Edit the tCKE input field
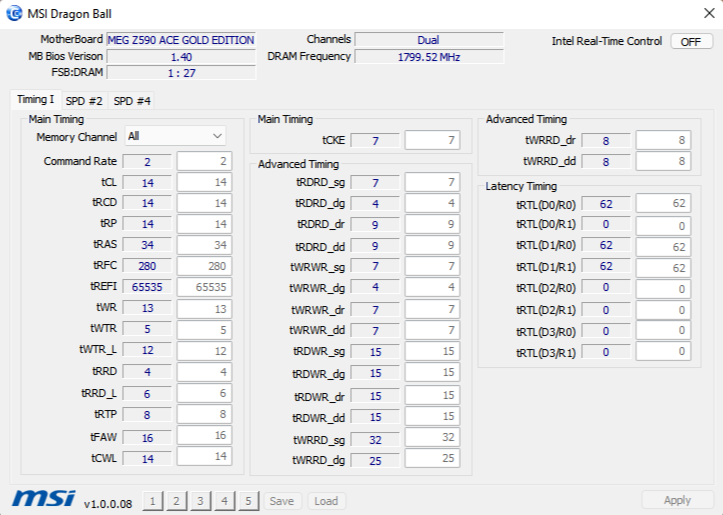The width and height of the screenshot is (723, 515). click(433, 140)
